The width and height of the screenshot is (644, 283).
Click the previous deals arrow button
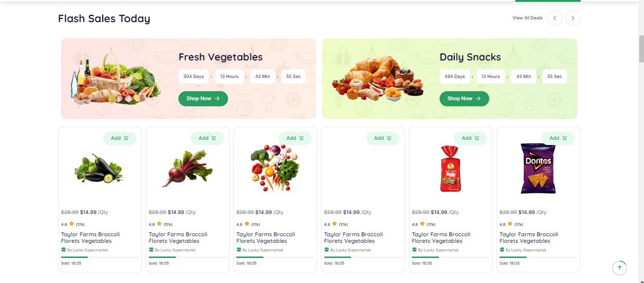coord(555,18)
